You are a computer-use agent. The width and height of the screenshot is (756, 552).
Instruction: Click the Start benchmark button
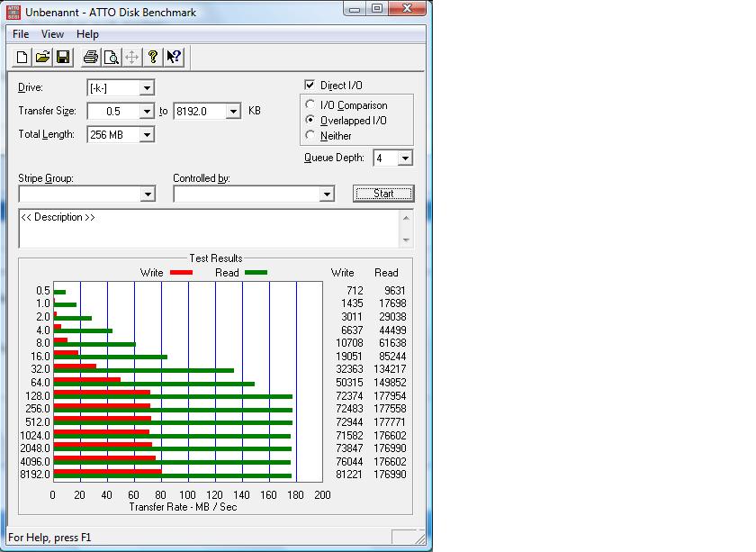(x=383, y=194)
